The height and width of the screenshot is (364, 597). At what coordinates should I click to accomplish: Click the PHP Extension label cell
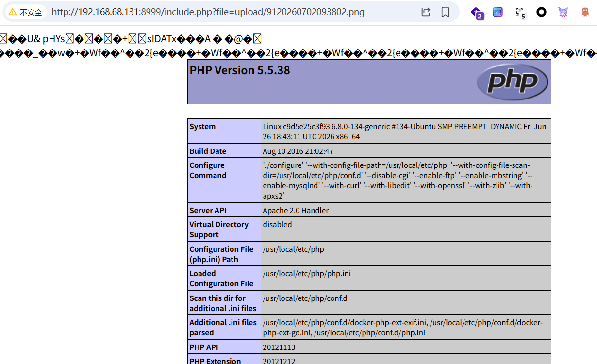click(224, 359)
